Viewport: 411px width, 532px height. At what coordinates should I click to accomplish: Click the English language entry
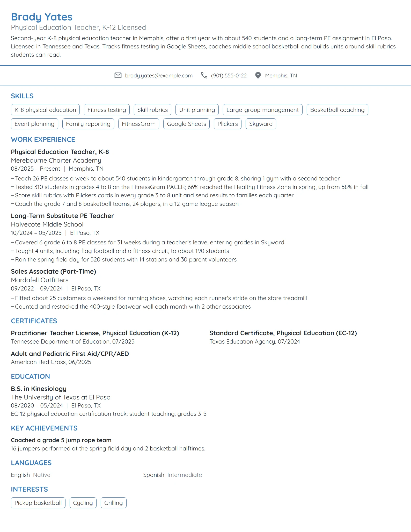pos(31,475)
